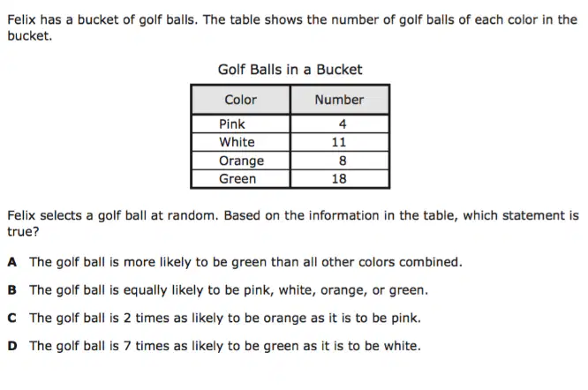Click the letter A option label

tap(12, 262)
